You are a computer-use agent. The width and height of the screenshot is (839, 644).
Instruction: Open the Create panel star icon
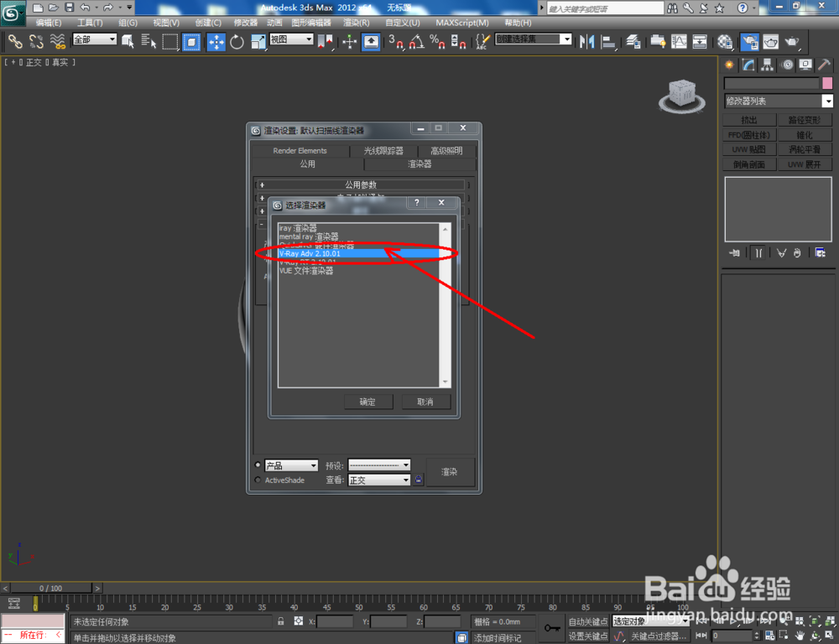[x=729, y=65]
